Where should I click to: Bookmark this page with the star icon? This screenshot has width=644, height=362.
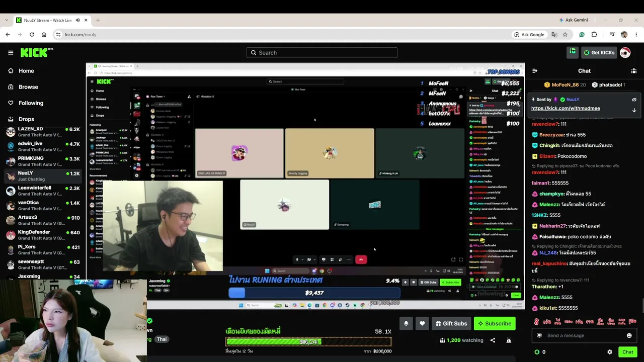point(565,35)
